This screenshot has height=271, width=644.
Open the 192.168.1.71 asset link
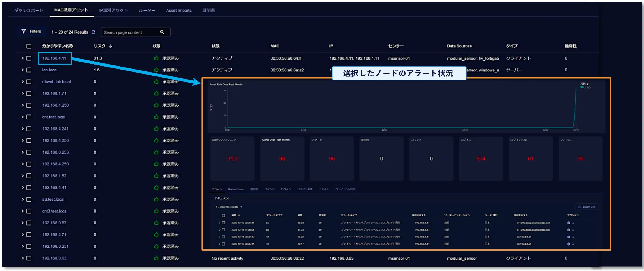click(x=54, y=93)
